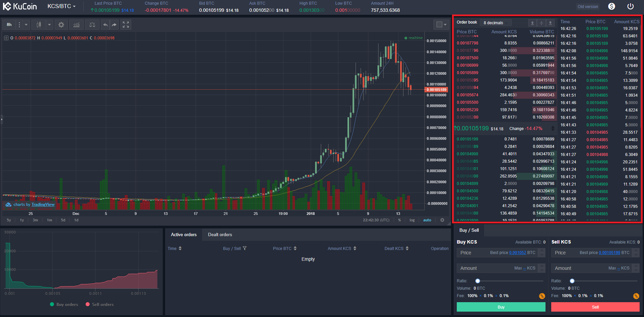Toggle log scale on the chart
Viewport: 644px width, 317px height.
pos(412,220)
